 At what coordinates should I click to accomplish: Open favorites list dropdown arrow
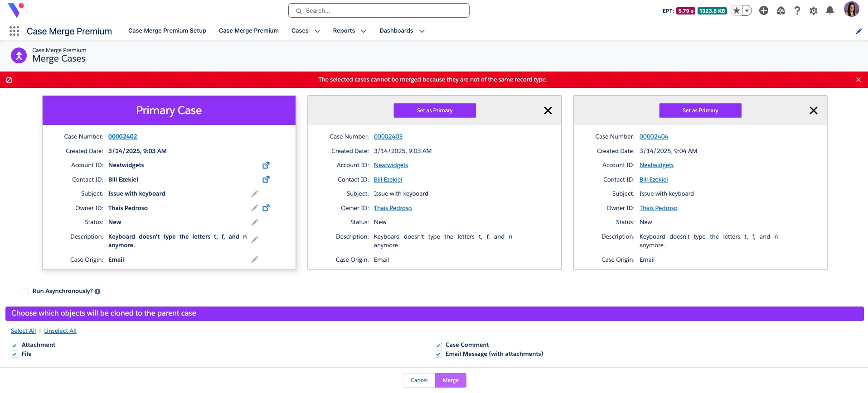747,10
